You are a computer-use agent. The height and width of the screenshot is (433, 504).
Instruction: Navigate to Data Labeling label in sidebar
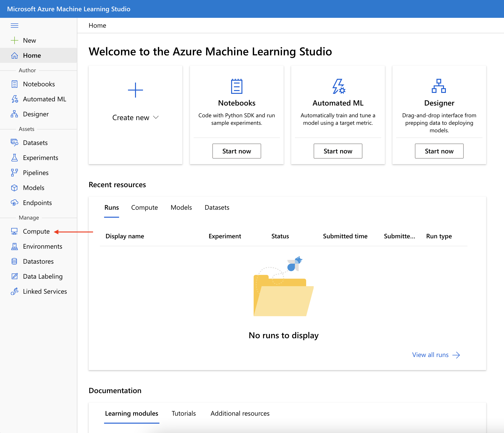click(43, 276)
